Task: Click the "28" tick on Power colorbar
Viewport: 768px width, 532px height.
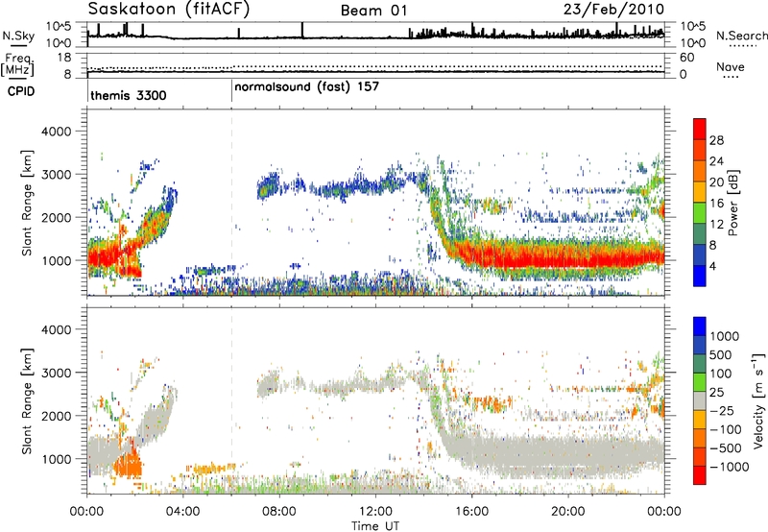Action: pos(716,140)
